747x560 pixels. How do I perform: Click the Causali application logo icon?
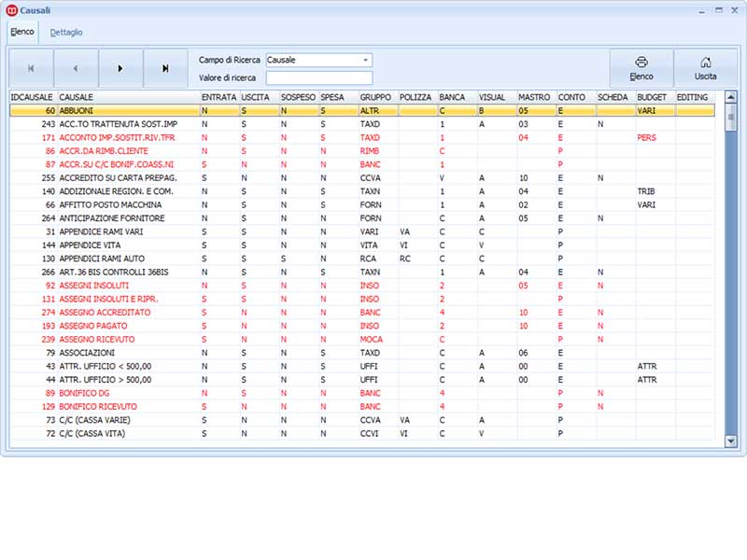click(11, 10)
